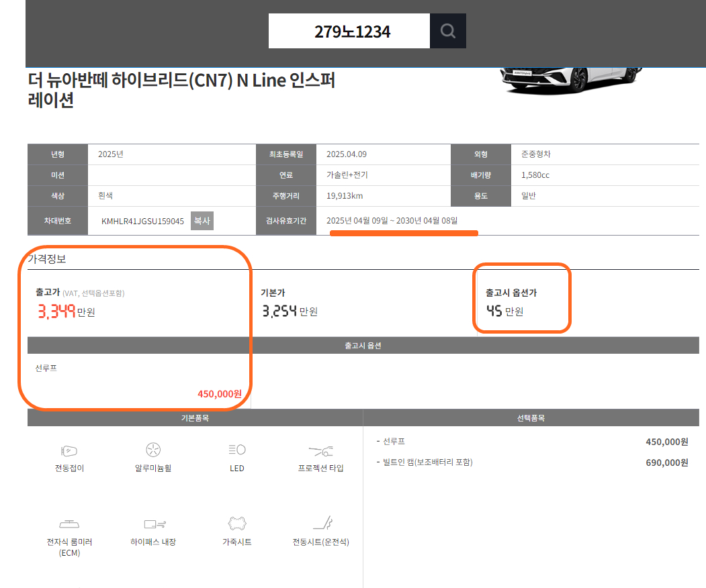Click the red 450,000원 option amount

(219, 393)
